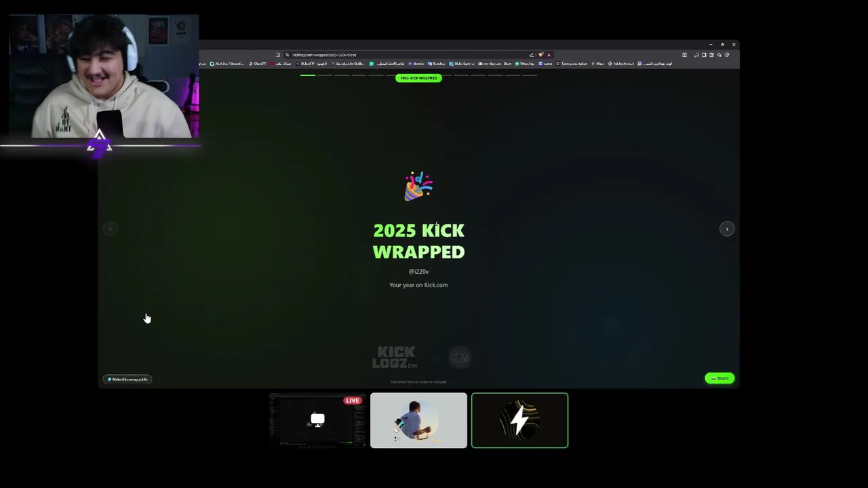Click the '@i220v' username text
This screenshot has width=868, height=488.
418,271
